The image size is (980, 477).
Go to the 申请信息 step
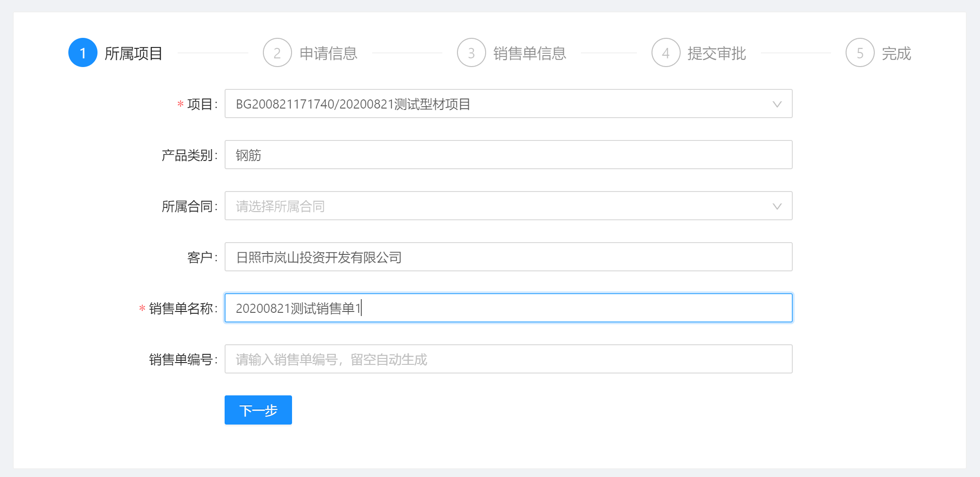click(328, 53)
